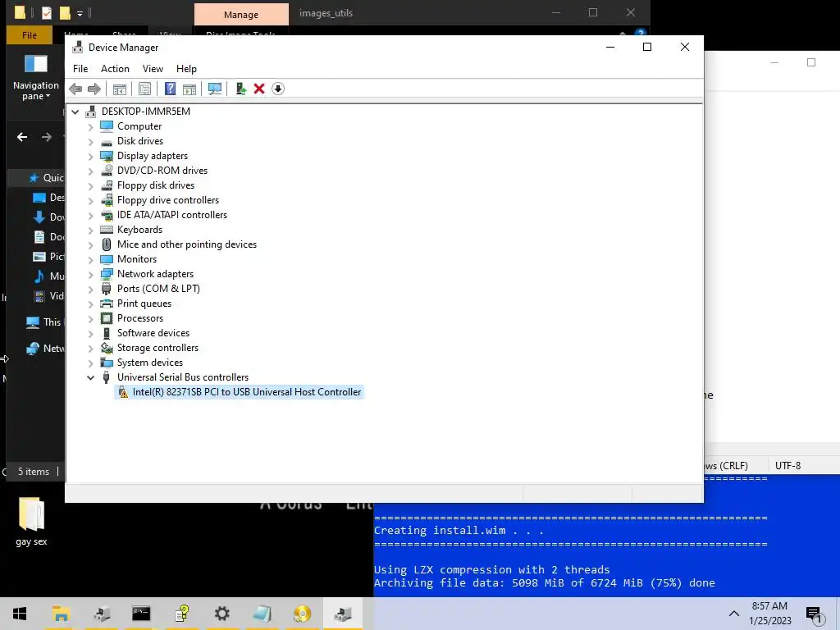Select Mice and other pointing devices
The image size is (840, 630).
pos(187,244)
